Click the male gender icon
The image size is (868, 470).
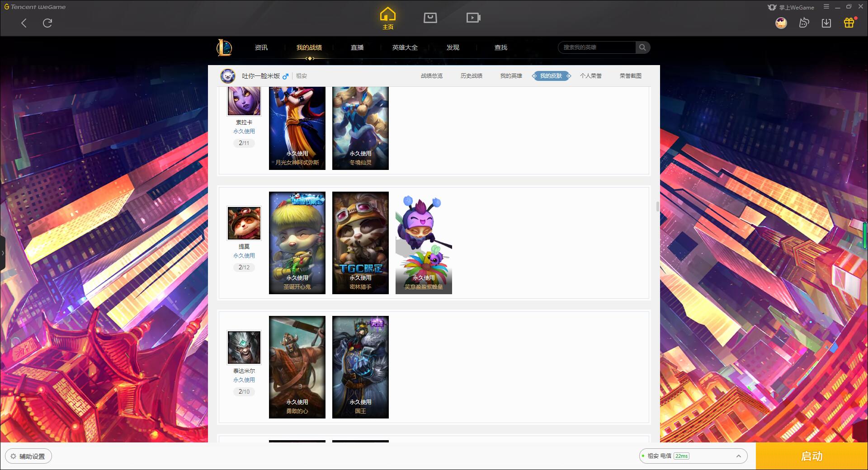pos(285,76)
